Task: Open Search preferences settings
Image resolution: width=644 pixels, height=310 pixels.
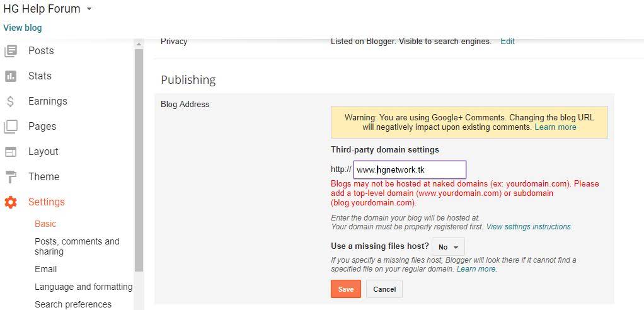Action: point(73,305)
